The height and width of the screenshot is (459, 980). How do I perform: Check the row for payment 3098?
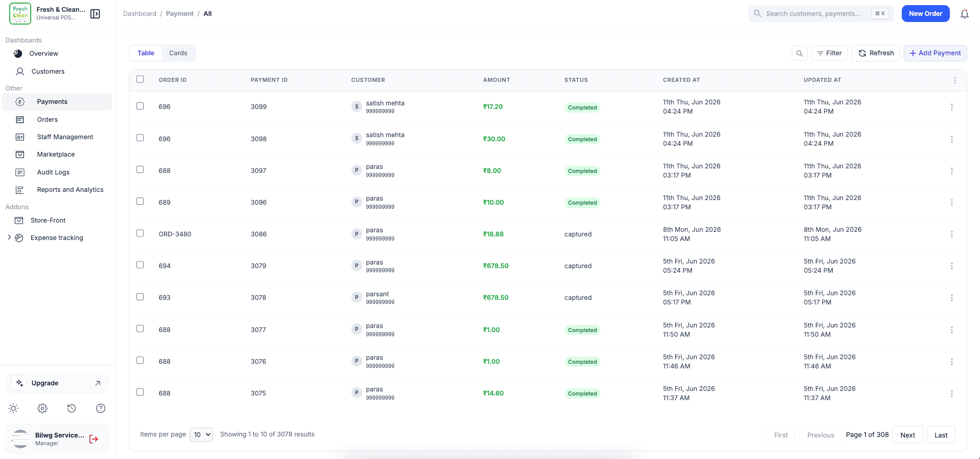pyautogui.click(x=140, y=138)
